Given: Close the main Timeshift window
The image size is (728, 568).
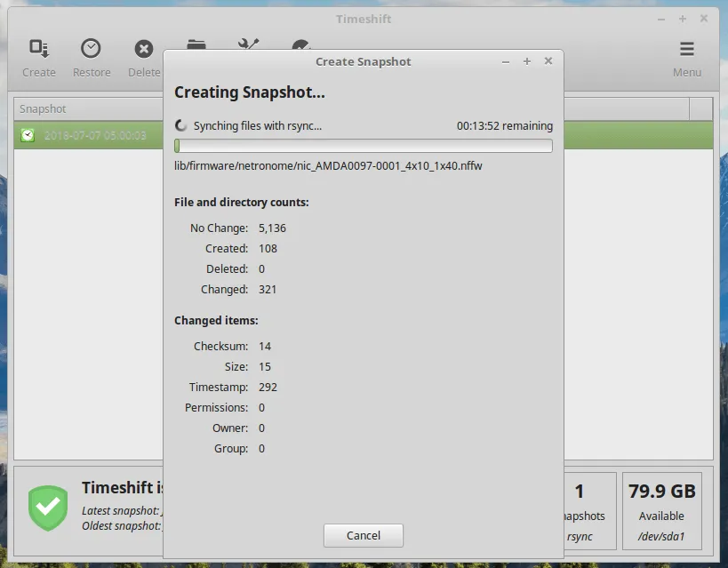Looking at the screenshot, I should click(x=704, y=19).
